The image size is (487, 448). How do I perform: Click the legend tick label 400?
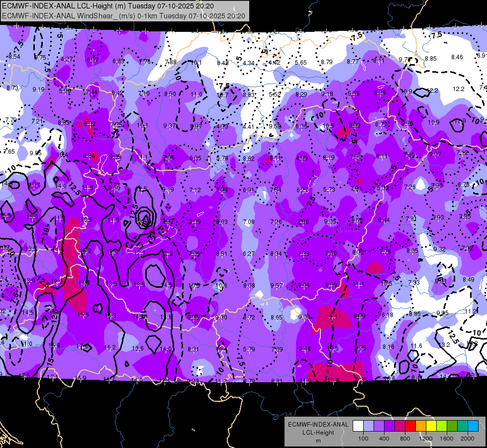(x=384, y=439)
